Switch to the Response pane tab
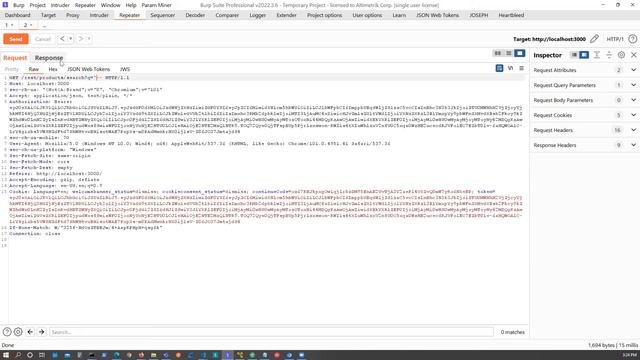This screenshot has width=640, height=360. [49, 58]
